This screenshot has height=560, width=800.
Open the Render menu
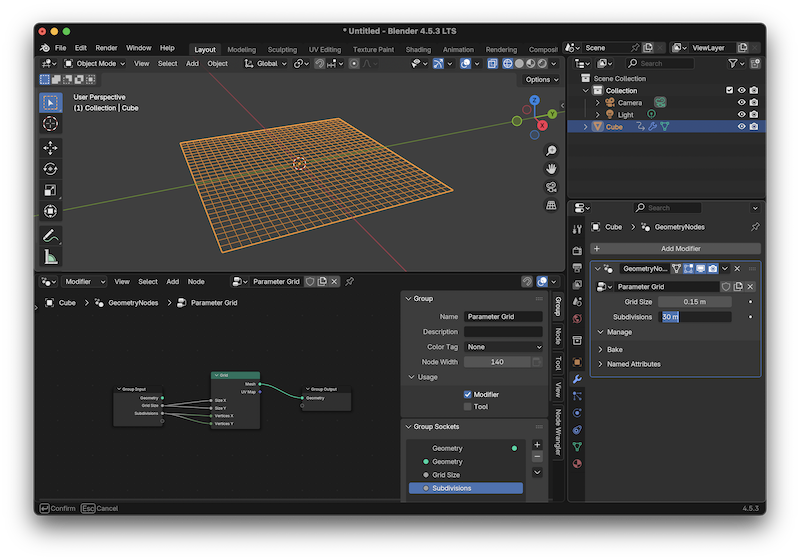106,48
